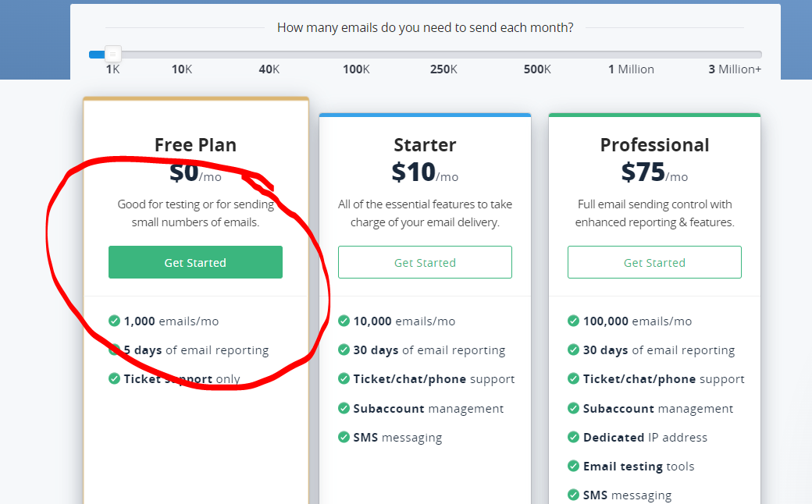Click Get Started under Starter plan
Image resolution: width=812 pixels, height=504 pixels.
pyautogui.click(x=425, y=263)
